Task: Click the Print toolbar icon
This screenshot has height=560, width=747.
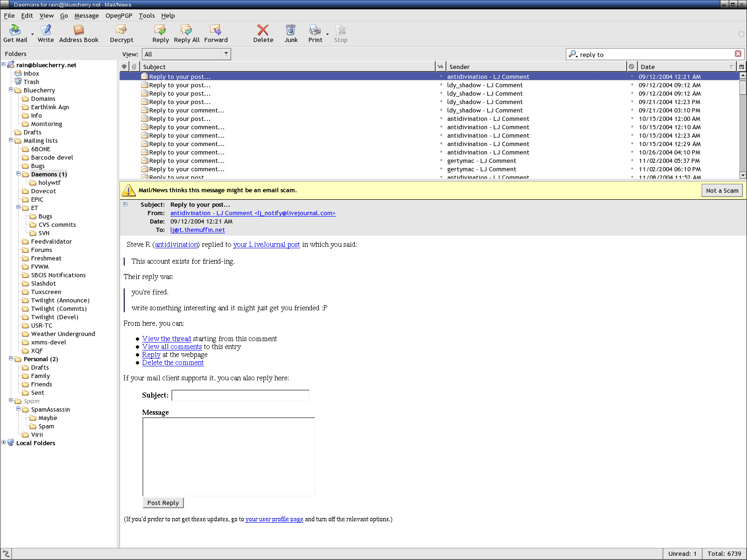Action: click(x=315, y=30)
